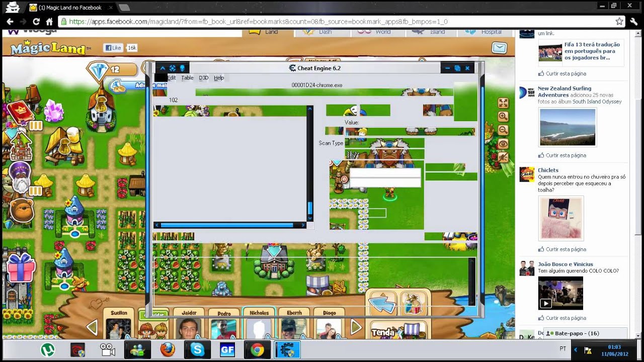The width and height of the screenshot is (644, 362).
Task: Open Skype from the taskbar
Action: click(197, 349)
